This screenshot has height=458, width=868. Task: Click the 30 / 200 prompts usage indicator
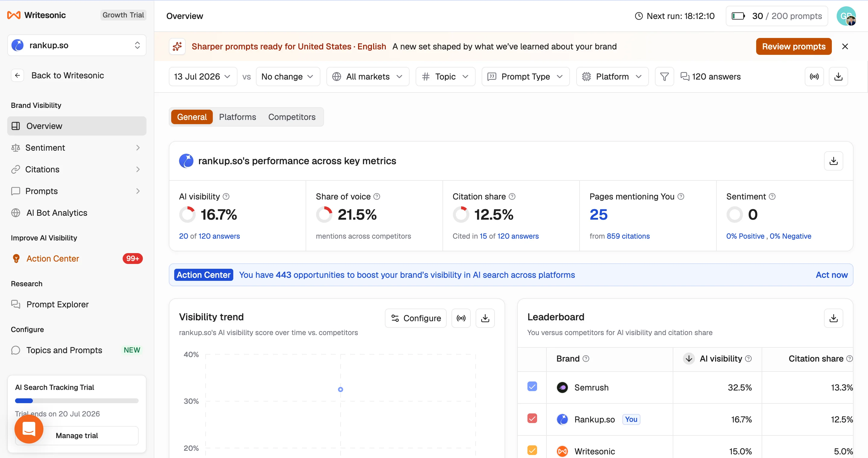(776, 16)
